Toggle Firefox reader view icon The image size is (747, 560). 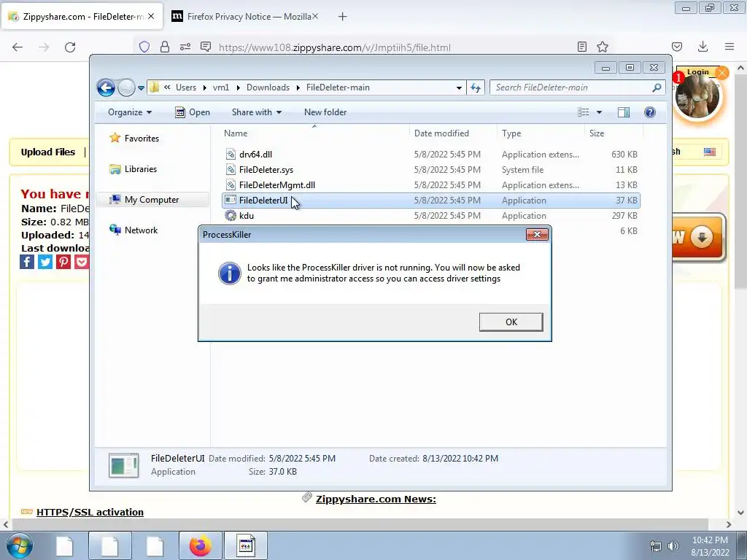pos(581,47)
